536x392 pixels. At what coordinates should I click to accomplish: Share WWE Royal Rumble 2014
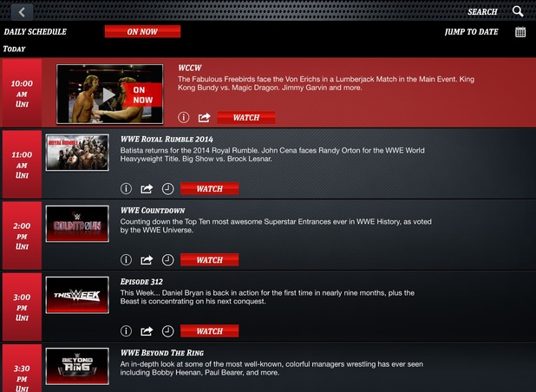coord(147,189)
